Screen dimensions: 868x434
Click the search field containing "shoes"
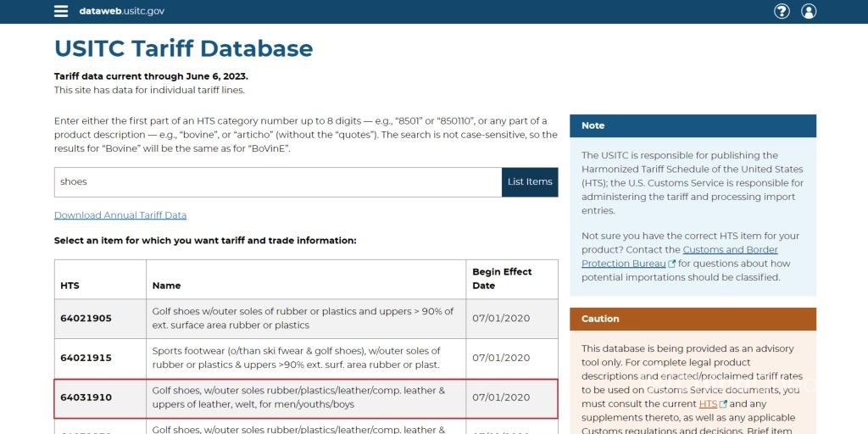[278, 182]
